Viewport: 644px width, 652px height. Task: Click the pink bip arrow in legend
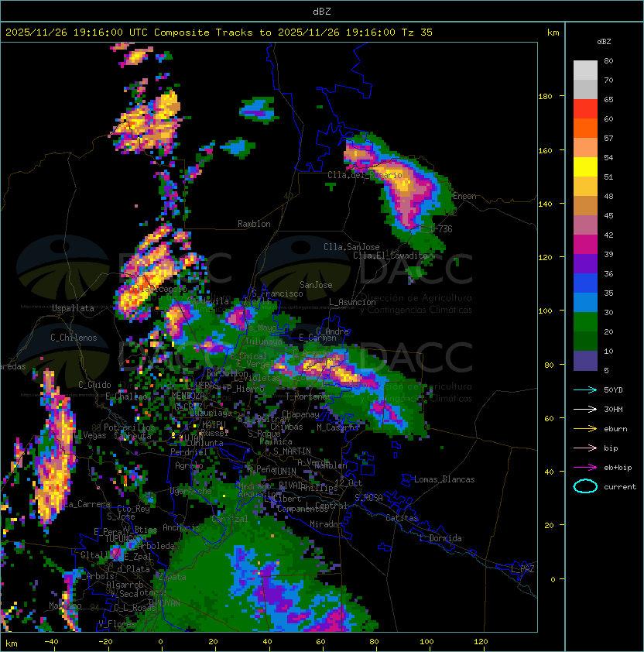point(585,448)
